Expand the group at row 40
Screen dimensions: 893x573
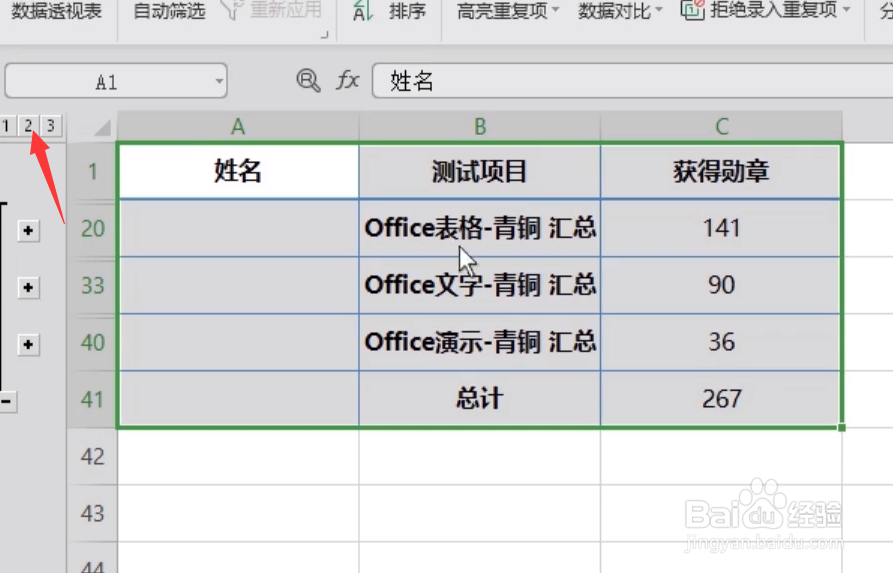[x=28, y=345]
